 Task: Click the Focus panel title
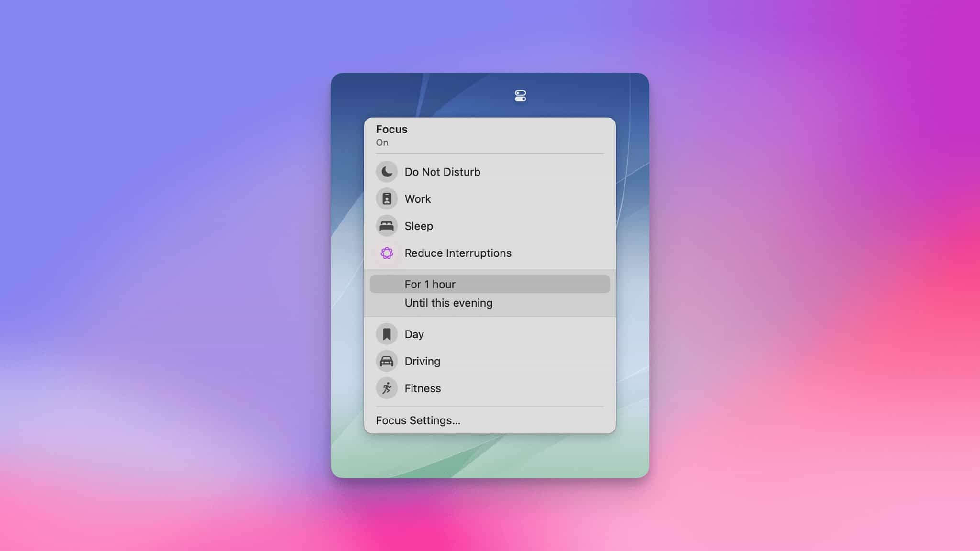click(391, 129)
